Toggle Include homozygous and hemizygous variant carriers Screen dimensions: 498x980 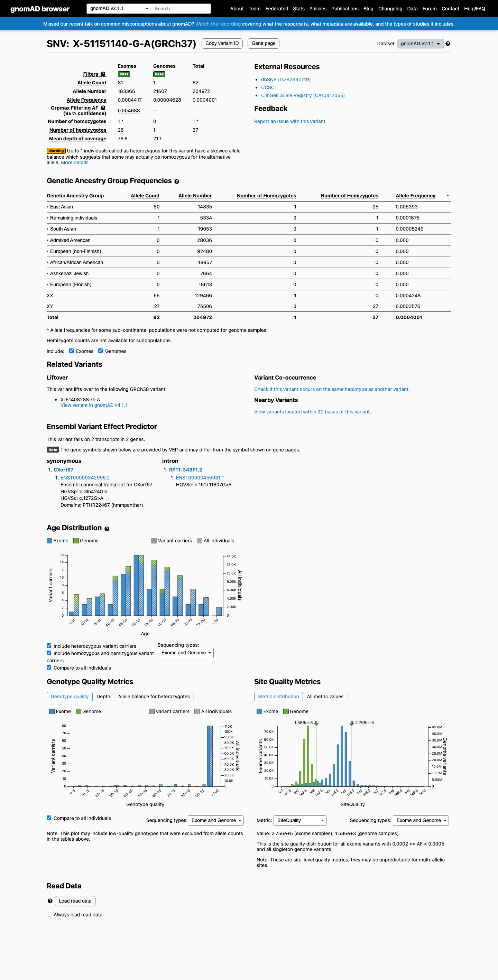coord(49,653)
